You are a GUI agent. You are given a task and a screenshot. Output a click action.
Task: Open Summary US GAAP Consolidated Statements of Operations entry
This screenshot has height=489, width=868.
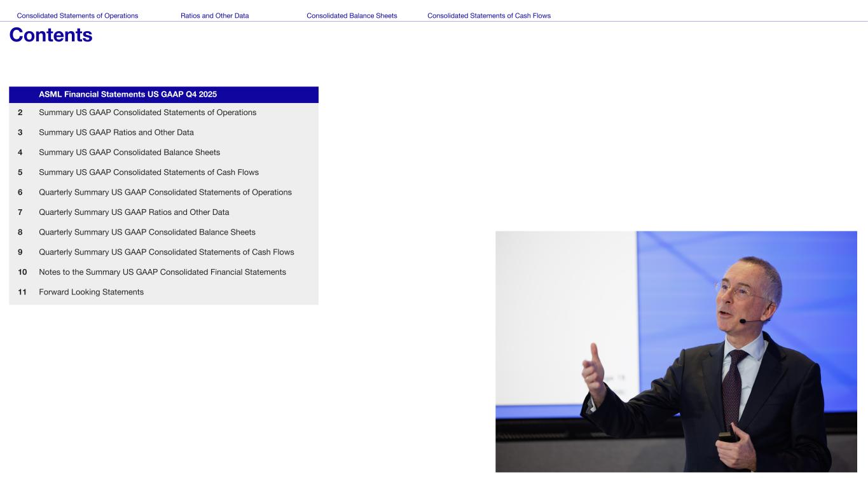(x=148, y=113)
